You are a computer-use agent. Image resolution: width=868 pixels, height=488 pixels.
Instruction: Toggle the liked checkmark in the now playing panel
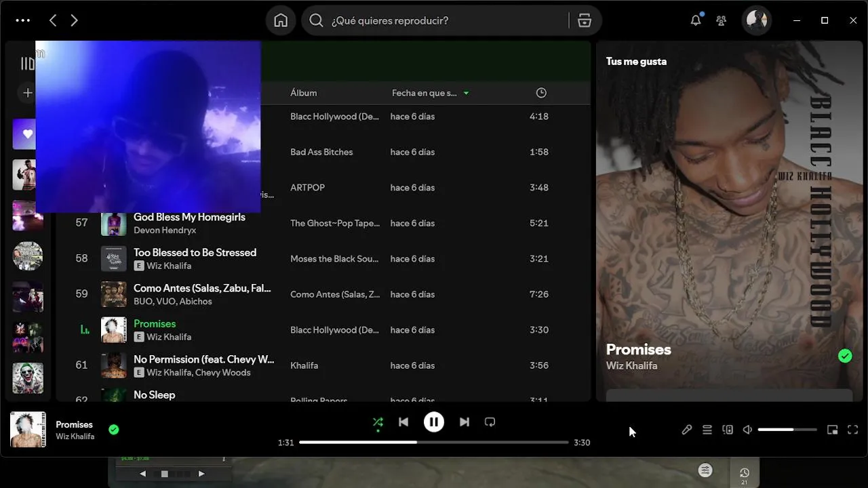coord(845,356)
